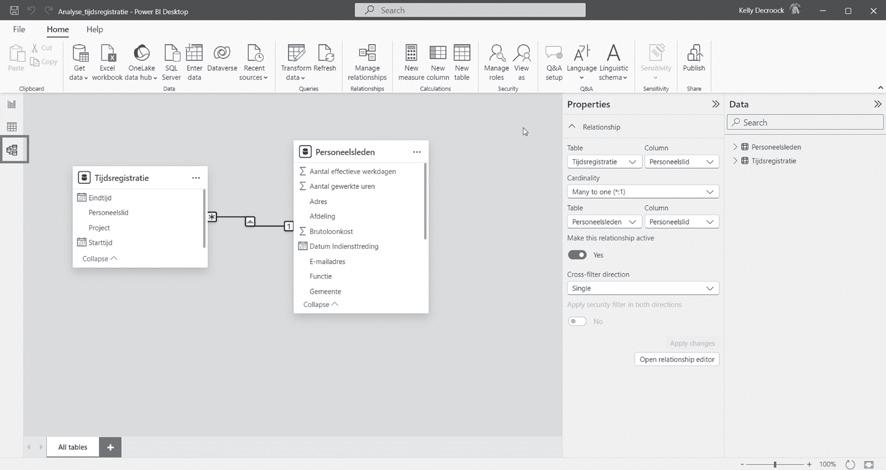Open second Table dropdown showing Personeelsleden
The image size is (886, 470).
pyautogui.click(x=604, y=222)
